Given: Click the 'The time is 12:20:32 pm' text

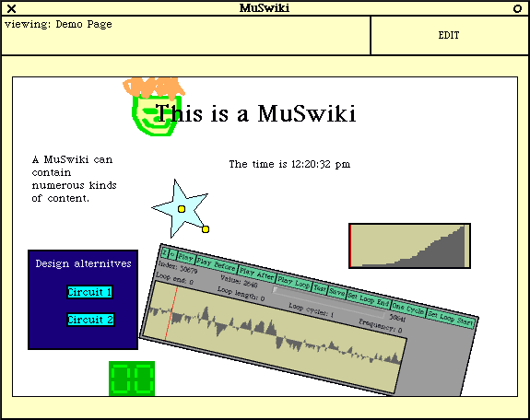Looking at the screenshot, I should [x=289, y=164].
